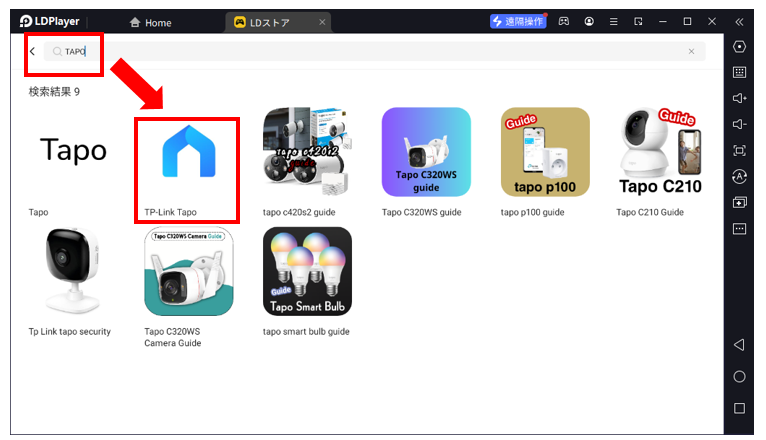Open tapo c420s2 guide app thumbnail
Viewport: 766px width, 440px height.
(x=307, y=152)
